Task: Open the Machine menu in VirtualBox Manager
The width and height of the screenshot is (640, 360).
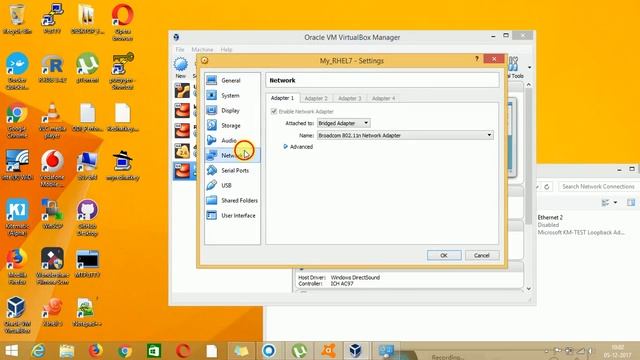Action: (x=202, y=49)
